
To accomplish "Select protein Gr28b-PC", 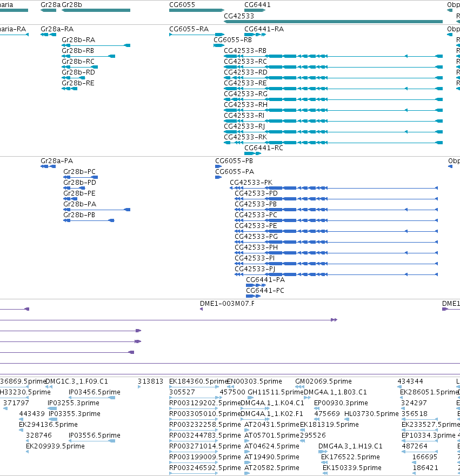I will pyautogui.click(x=81, y=177).
